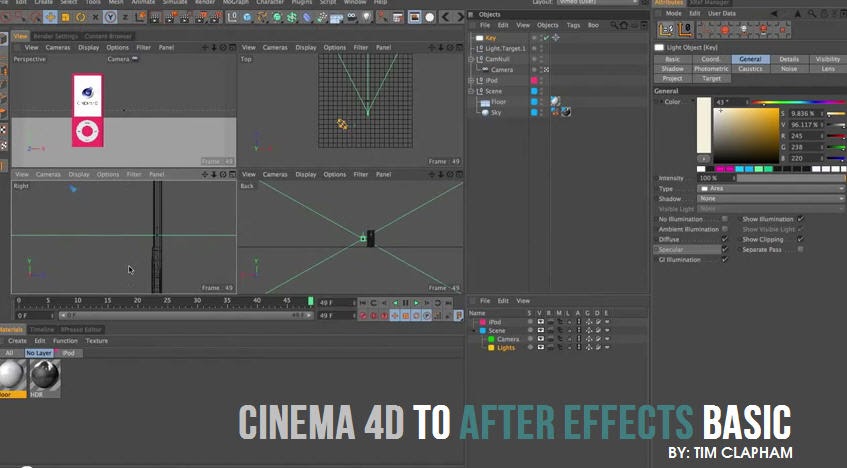Click the texture tag on Floor object
Image resolution: width=847 pixels, height=468 pixels.
[x=555, y=101]
